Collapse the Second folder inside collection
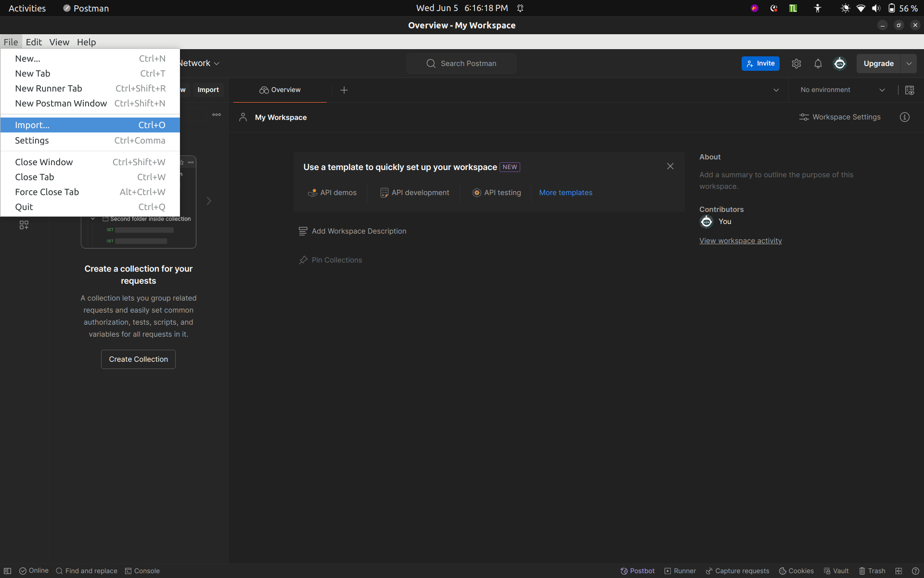Viewport: 924px width, 578px height. [x=93, y=218]
